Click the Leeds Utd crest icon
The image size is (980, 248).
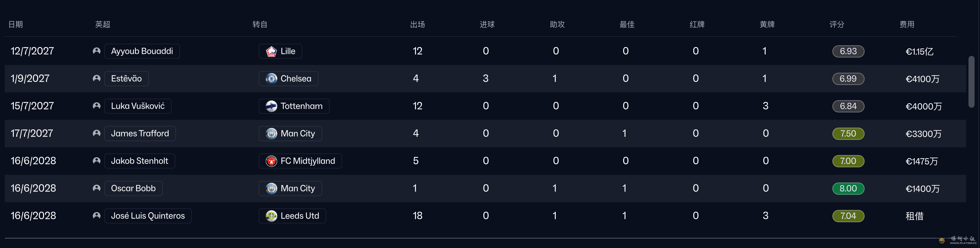tap(271, 216)
